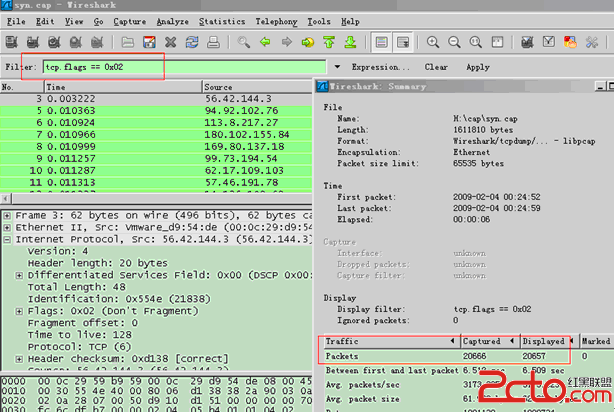This screenshot has height=413, width=615.
Task: Close this capture file X icon
Action: (170, 42)
